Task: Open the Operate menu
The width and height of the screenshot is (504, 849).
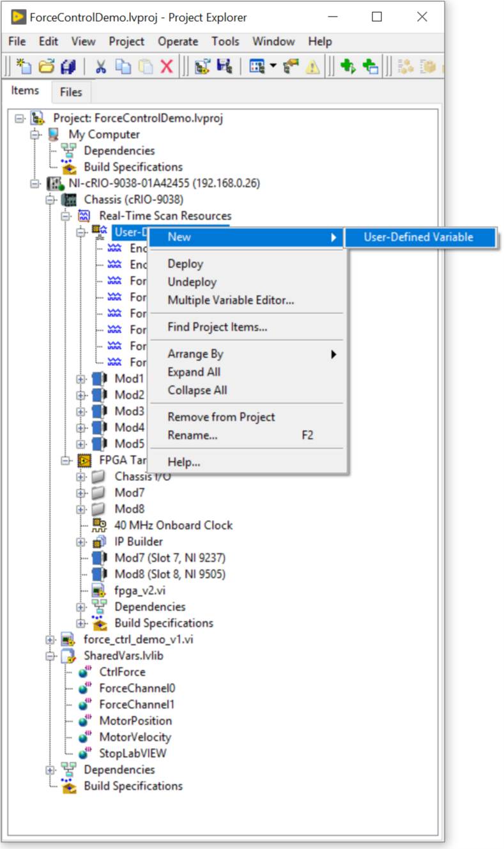Action: [178, 42]
